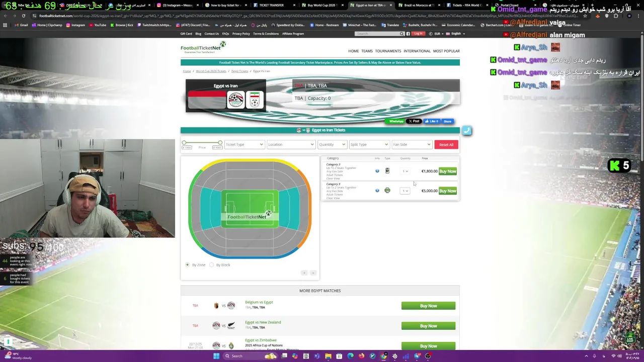Image resolution: width=644 pixels, height=362 pixels.
Task: Open OBS Studio from the taskbar
Action: [428, 356]
